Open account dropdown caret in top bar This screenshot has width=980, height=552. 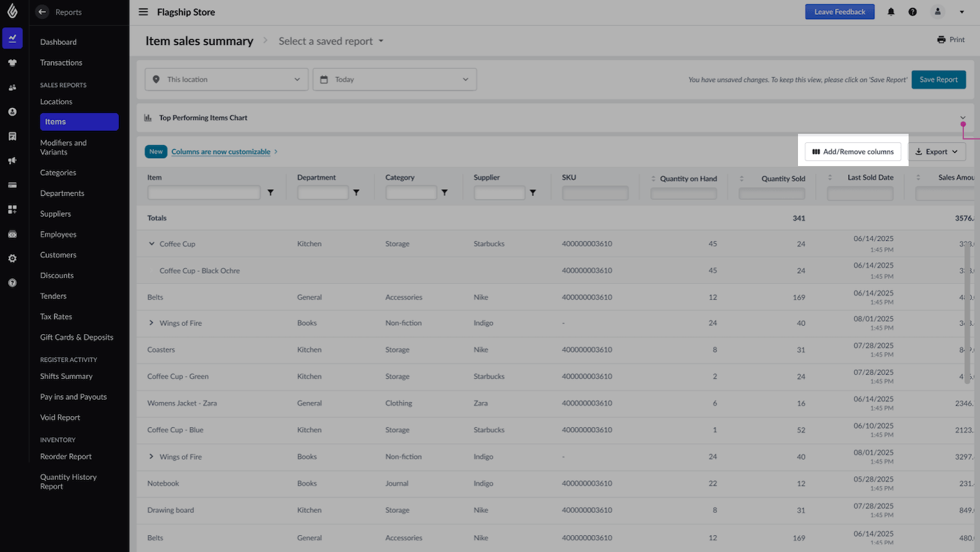click(x=962, y=12)
